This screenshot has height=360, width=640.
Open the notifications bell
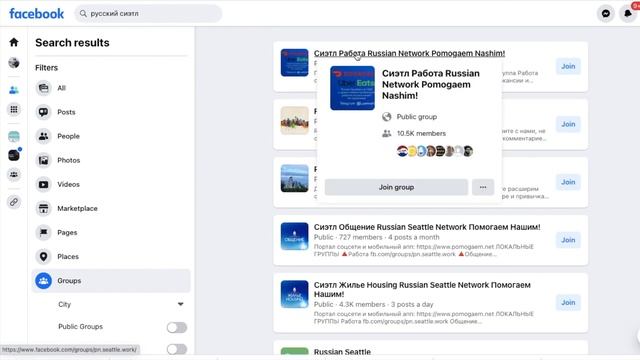(x=628, y=13)
